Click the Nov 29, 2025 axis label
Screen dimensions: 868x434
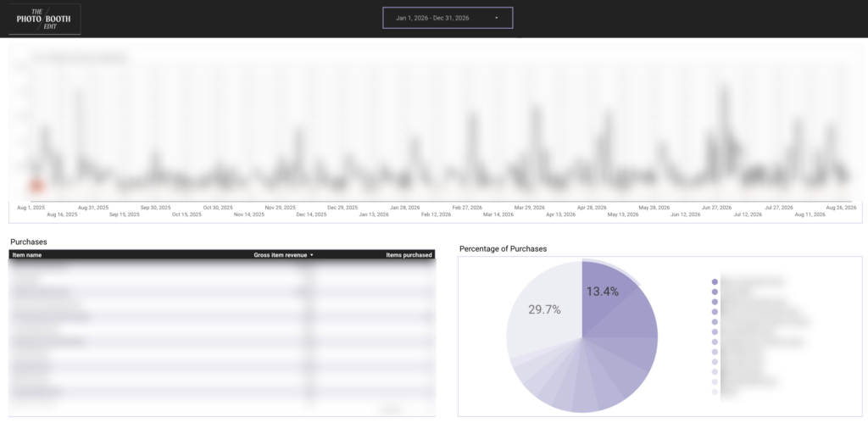tap(280, 208)
